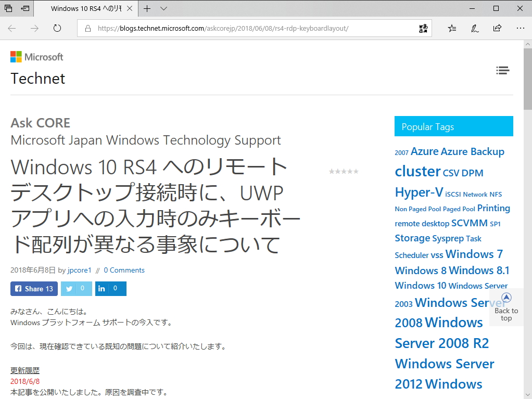Open the Windows 7 tag
532x399 pixels.
coord(474,254)
